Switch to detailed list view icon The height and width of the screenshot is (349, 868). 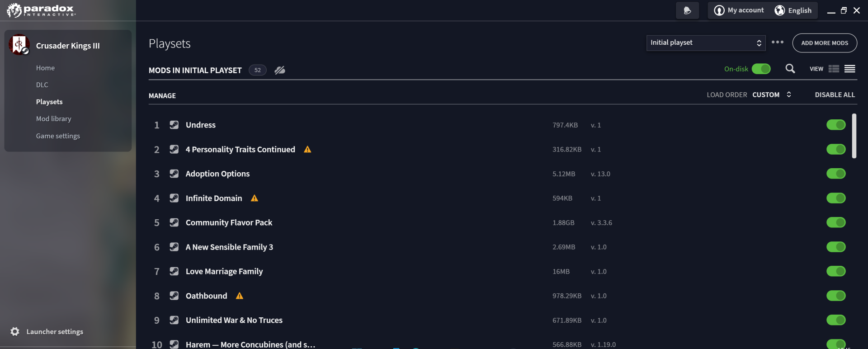point(834,69)
